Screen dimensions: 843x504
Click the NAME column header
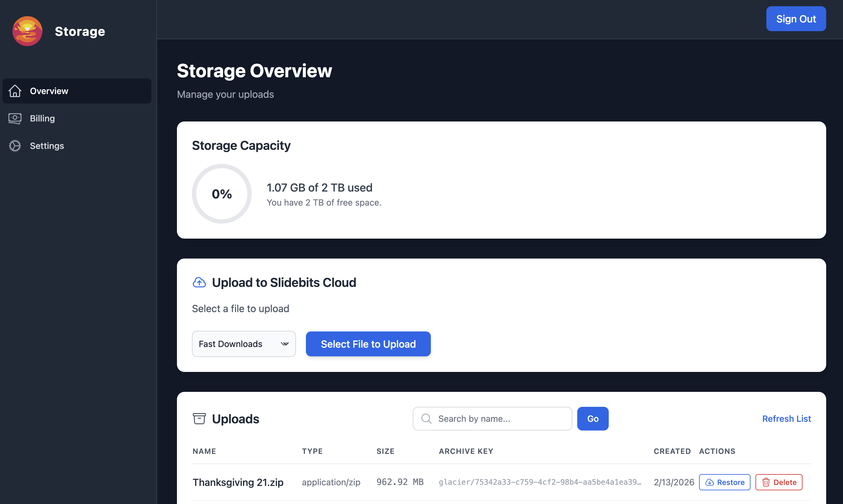[x=204, y=451]
